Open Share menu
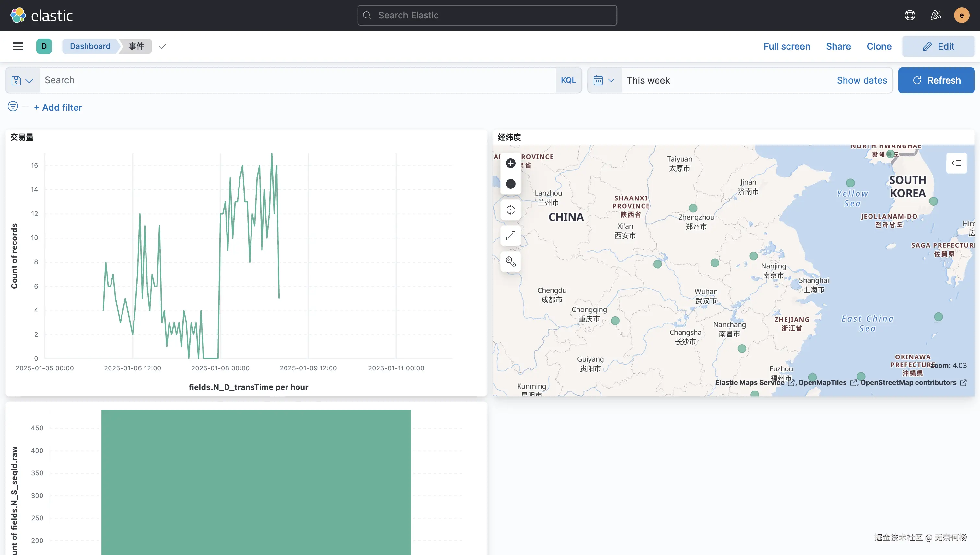This screenshot has width=980, height=555. tap(838, 46)
